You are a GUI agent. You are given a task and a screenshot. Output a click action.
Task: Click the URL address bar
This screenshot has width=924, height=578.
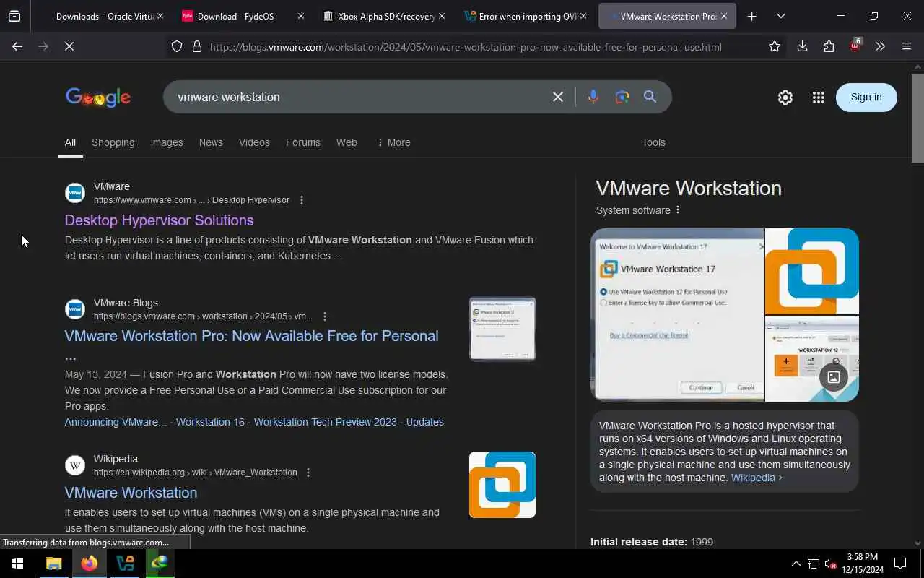coord(466,47)
